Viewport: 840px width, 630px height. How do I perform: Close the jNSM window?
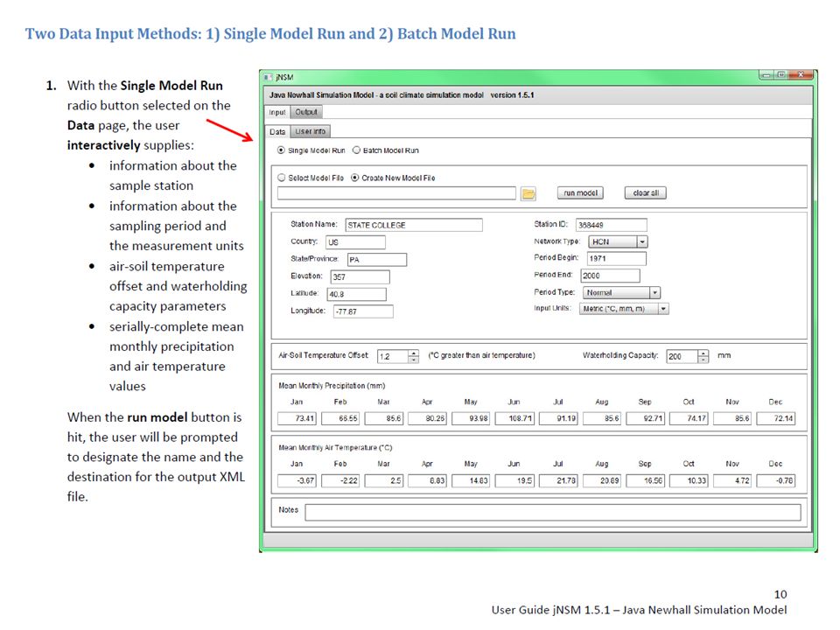[801, 75]
